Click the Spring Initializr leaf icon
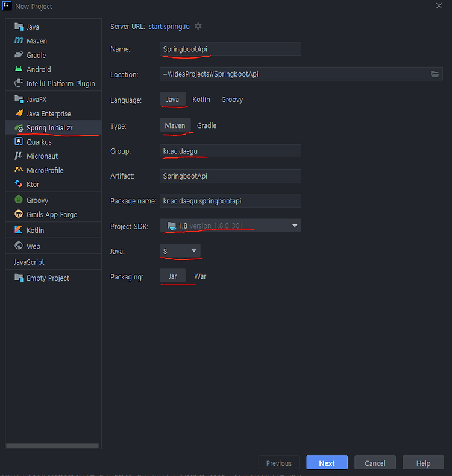452x476 pixels. pos(19,128)
